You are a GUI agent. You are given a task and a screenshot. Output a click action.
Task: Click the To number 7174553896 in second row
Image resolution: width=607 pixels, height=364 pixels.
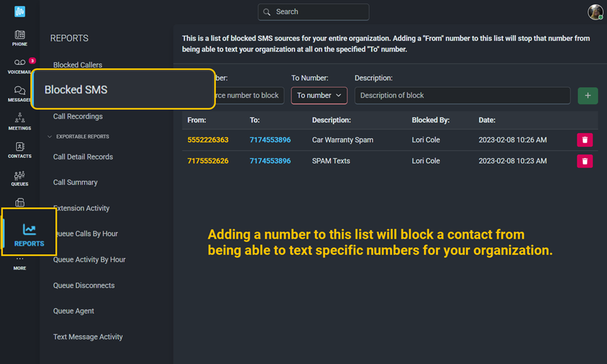pyautogui.click(x=270, y=161)
